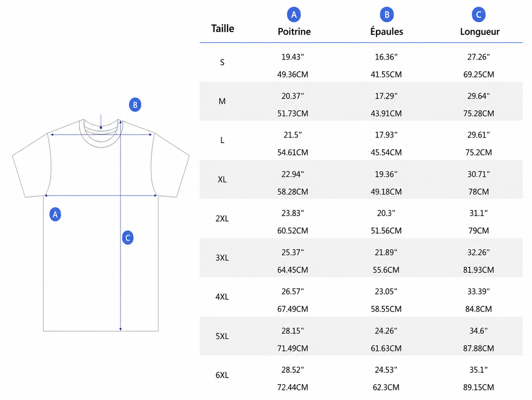Choose the S size row label
532x400 pixels.
tap(222, 63)
